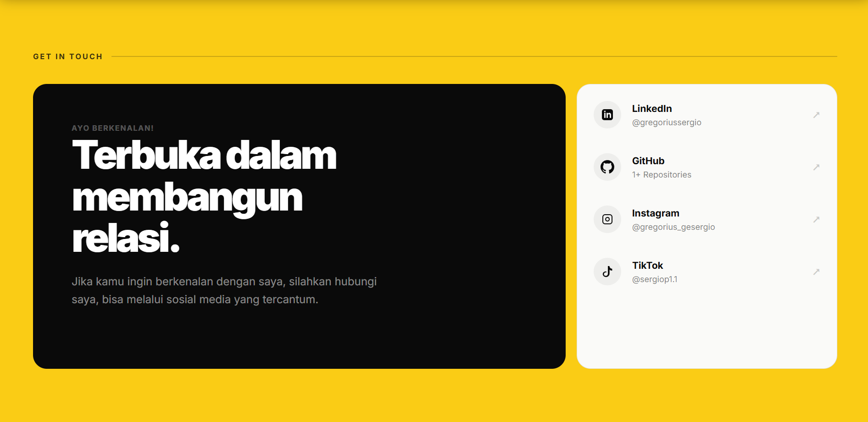
Task: Click the LinkedIn logo icon
Action: click(607, 115)
